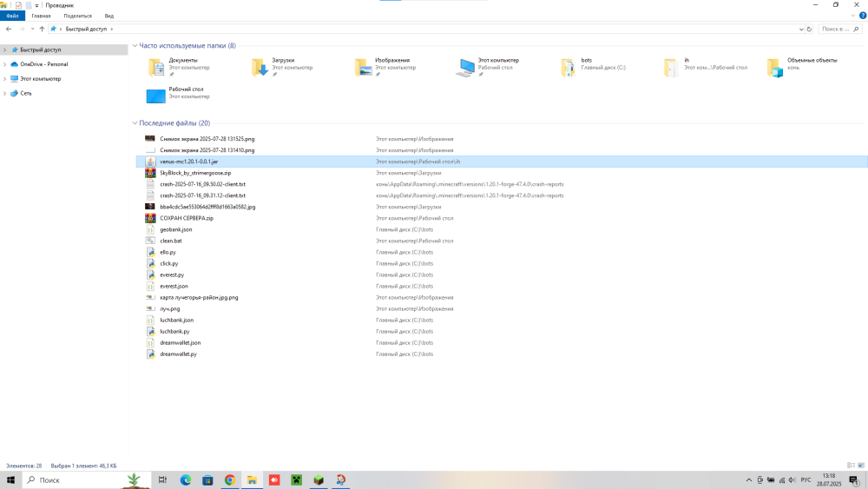Image resolution: width=868 pixels, height=489 pixels.
Task: Open the bots folder icon
Action: click(569, 67)
